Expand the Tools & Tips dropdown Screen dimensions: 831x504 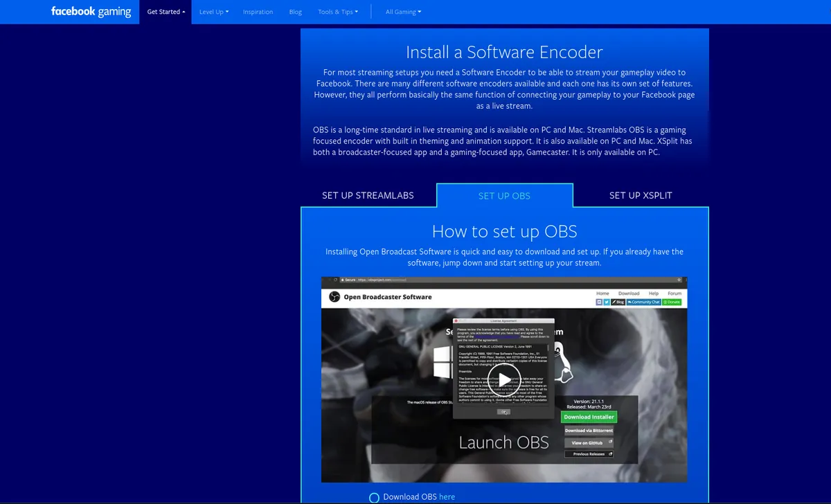338,12
